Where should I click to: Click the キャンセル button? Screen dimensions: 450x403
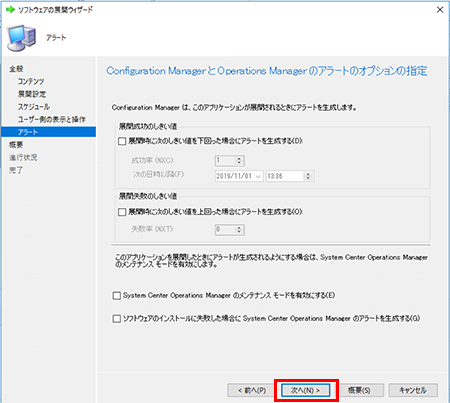coord(413,390)
